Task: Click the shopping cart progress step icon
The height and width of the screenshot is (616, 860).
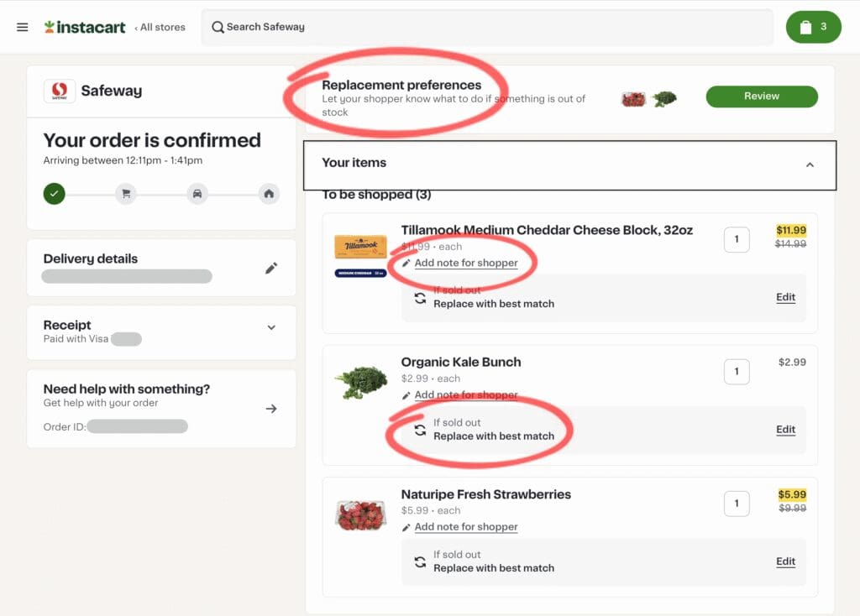Action: [126, 194]
